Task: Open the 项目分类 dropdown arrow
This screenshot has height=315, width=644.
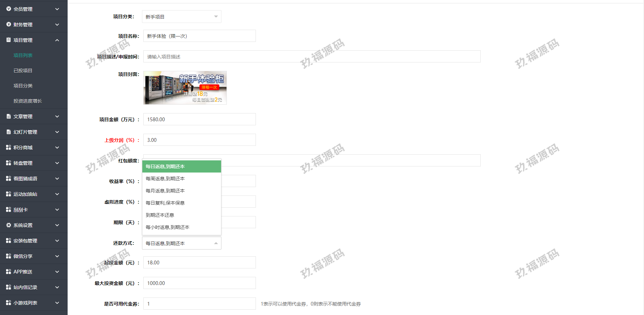Action: [x=216, y=17]
